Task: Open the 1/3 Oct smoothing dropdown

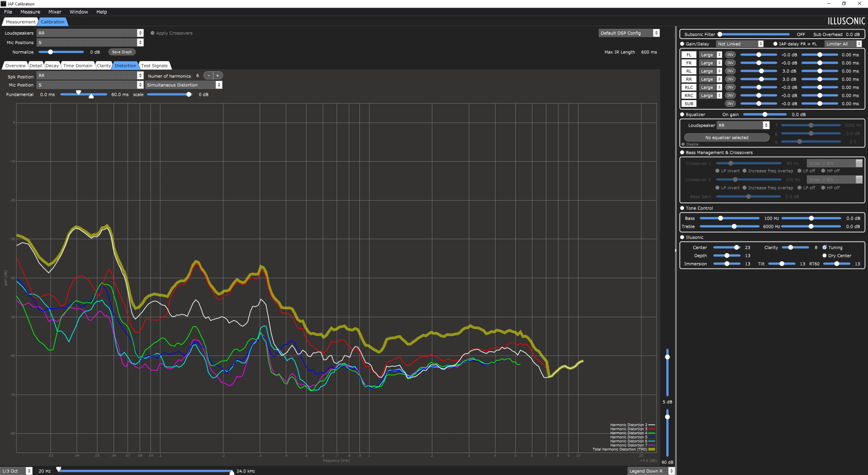Action: [x=16, y=471]
